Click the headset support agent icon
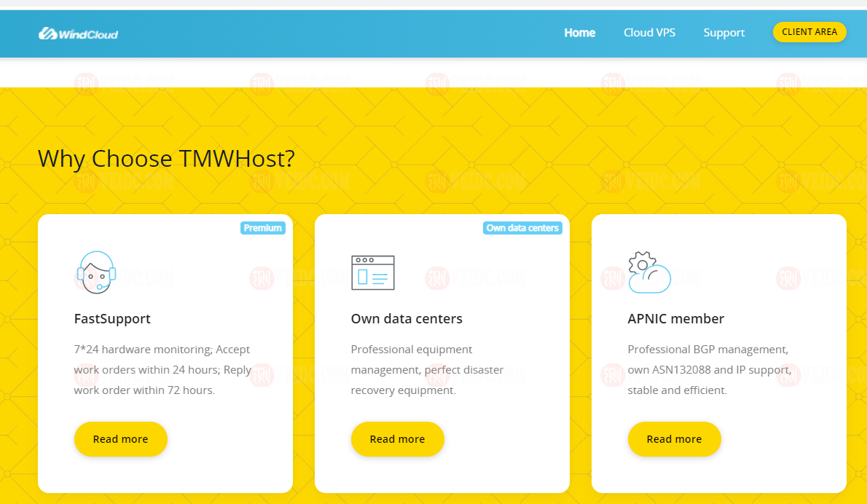This screenshot has width=867, height=504. coord(96,272)
